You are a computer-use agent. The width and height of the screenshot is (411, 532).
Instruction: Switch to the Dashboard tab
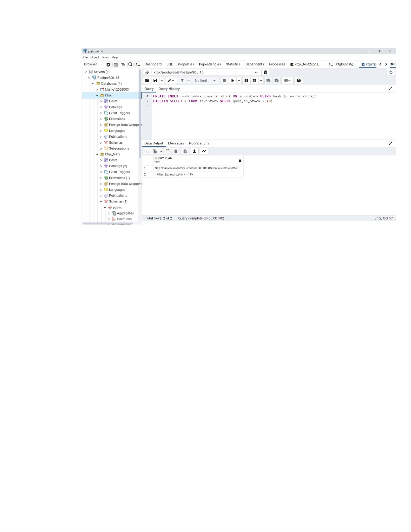(153, 64)
